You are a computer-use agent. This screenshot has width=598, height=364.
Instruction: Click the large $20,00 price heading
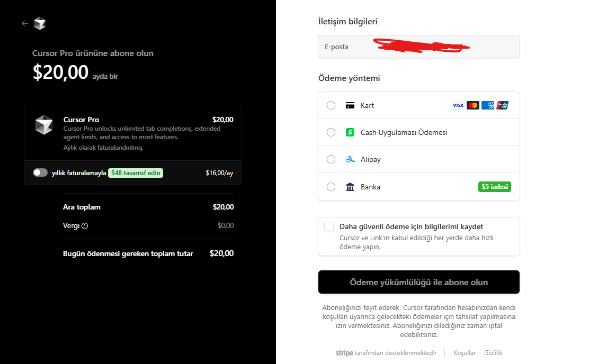(60, 72)
